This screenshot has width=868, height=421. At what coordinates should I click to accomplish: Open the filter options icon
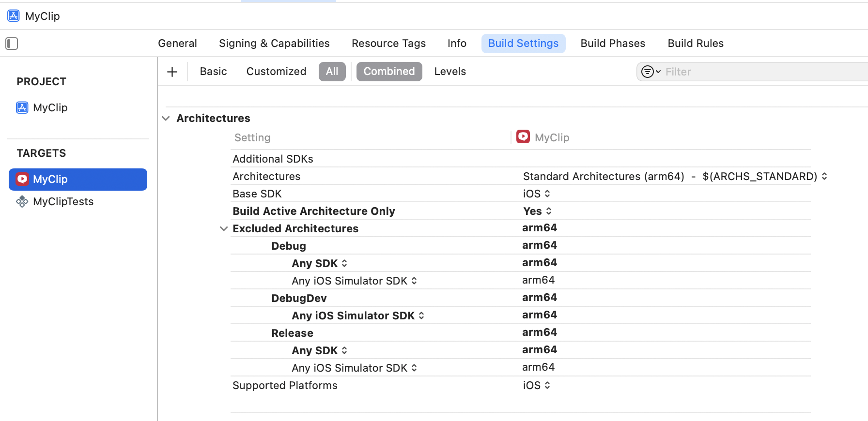click(651, 72)
